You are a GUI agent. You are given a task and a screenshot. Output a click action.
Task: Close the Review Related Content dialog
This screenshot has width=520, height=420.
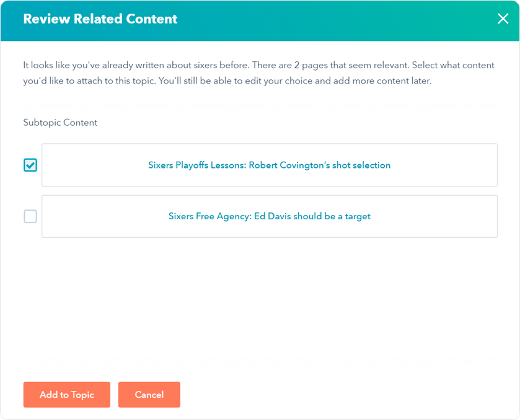503,19
